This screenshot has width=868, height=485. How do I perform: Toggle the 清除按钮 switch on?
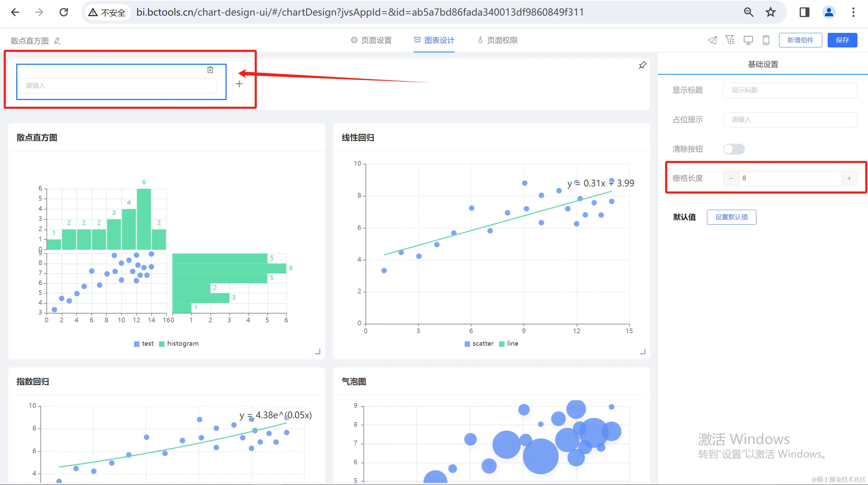pyautogui.click(x=734, y=149)
